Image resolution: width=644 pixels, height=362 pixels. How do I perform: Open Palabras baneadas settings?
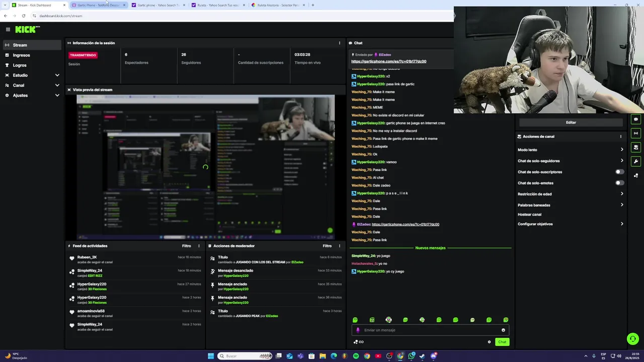pos(571,205)
